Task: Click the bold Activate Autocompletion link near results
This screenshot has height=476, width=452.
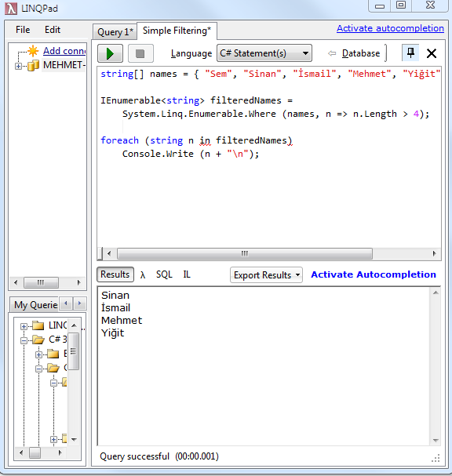Action: point(374,274)
